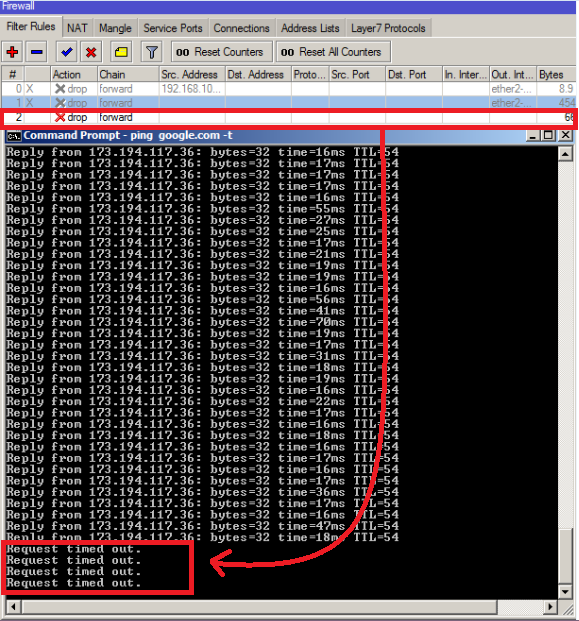Click the first Request timed out line
579x621 pixels.
(x=74, y=549)
